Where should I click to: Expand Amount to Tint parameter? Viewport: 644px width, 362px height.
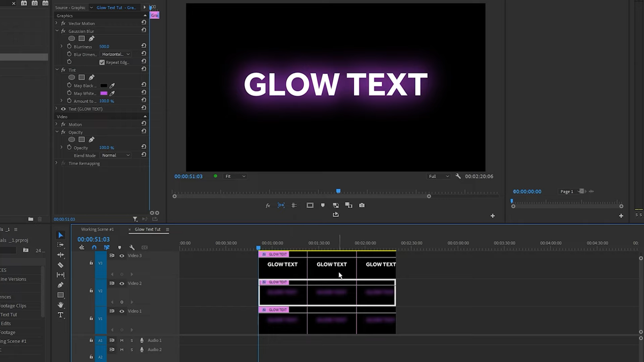[61, 101]
